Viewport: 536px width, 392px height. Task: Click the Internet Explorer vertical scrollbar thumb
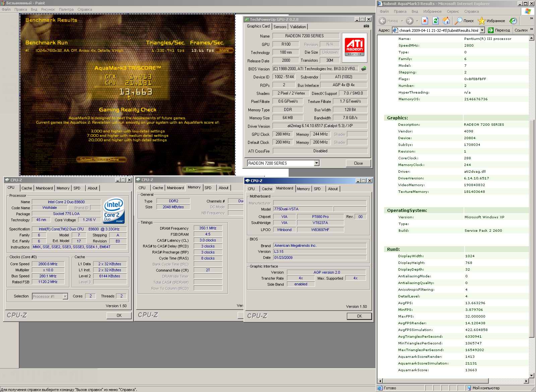pyautogui.click(x=532, y=228)
